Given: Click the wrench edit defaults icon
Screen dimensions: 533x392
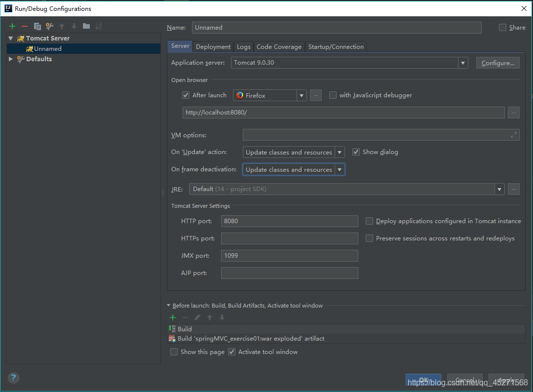Looking at the screenshot, I should click(x=49, y=26).
